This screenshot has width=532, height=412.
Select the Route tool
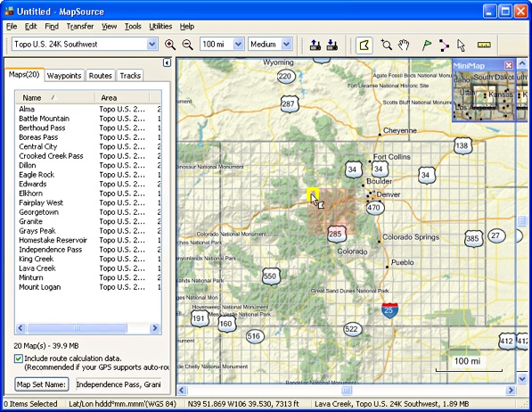click(x=444, y=45)
